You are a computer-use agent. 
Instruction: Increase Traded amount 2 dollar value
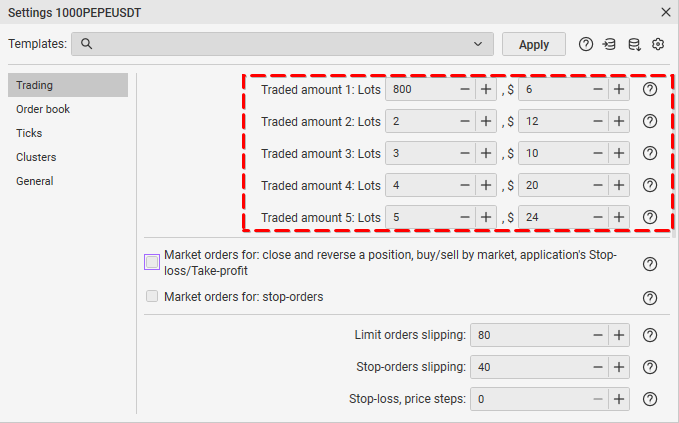[x=619, y=121]
